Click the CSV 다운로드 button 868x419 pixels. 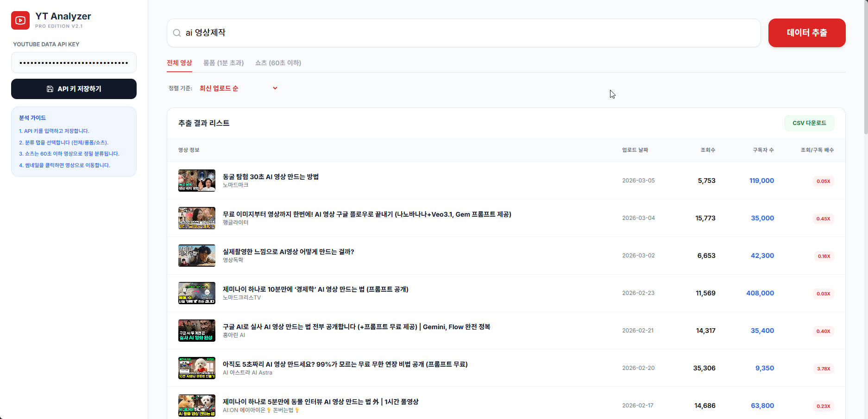(x=809, y=123)
